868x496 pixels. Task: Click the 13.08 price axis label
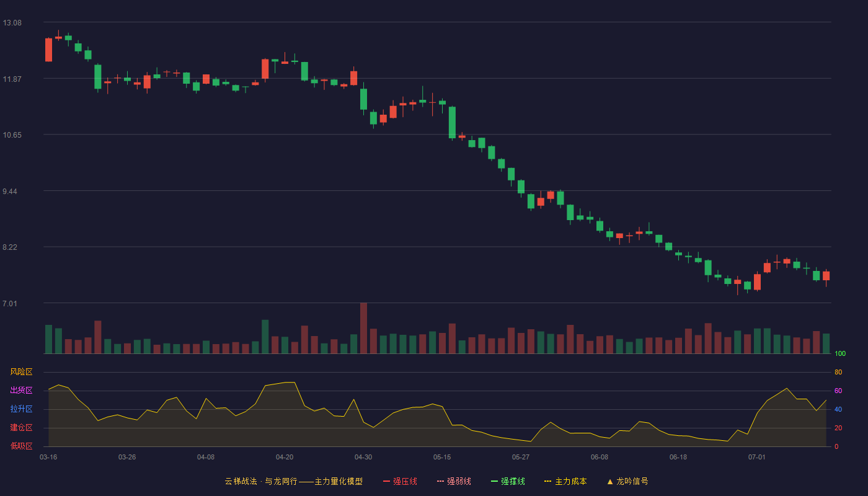(x=12, y=23)
